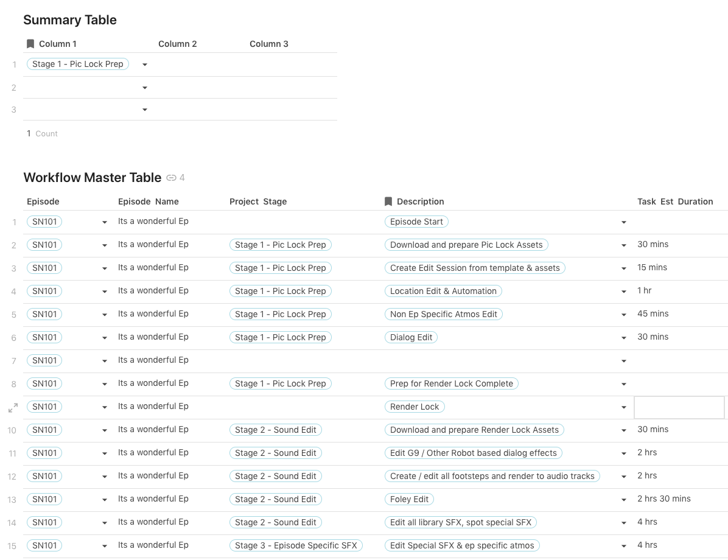
Task: Click the linked references icon next to Workflow Master Table
Action: [172, 178]
